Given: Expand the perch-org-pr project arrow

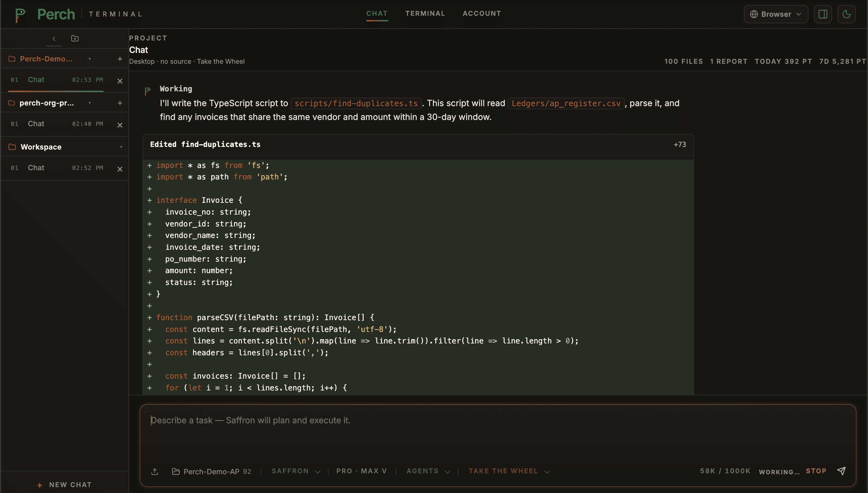Looking at the screenshot, I should pos(90,103).
